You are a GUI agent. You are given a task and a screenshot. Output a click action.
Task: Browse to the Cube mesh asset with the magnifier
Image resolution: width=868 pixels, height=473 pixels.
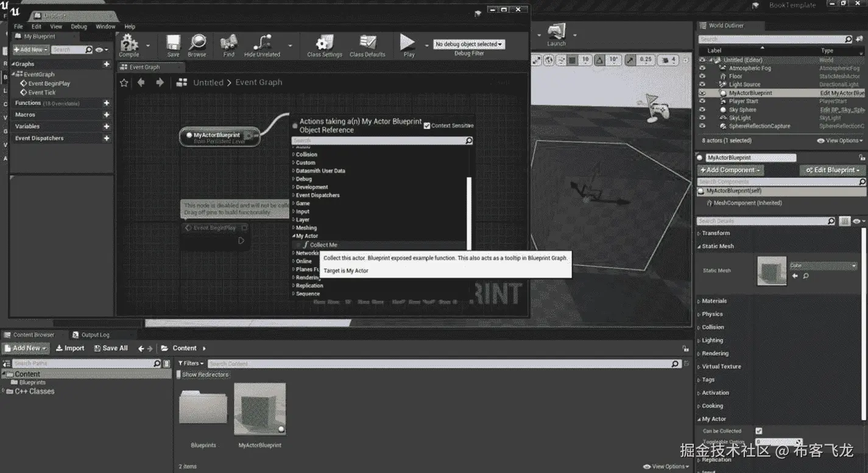click(x=805, y=276)
